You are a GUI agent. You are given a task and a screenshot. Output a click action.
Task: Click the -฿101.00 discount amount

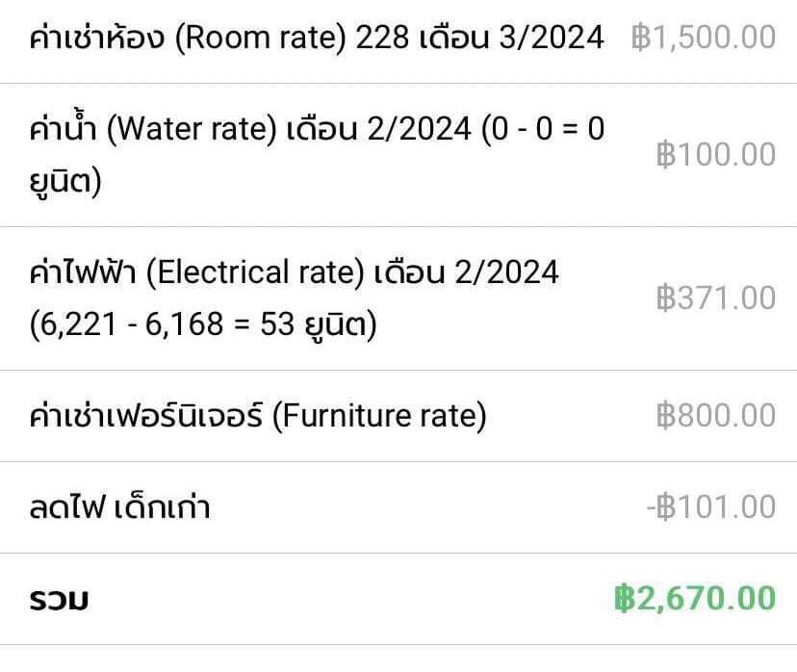pyautogui.click(x=711, y=506)
